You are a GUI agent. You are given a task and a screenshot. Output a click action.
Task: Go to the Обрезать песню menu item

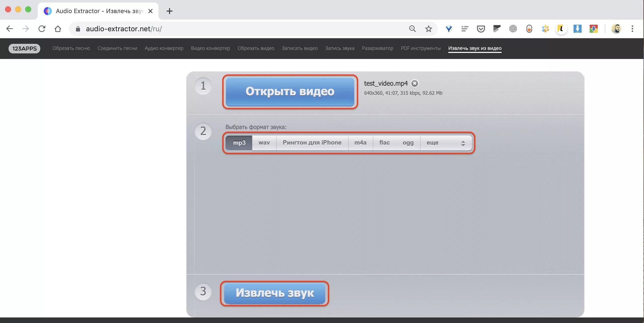[71, 48]
